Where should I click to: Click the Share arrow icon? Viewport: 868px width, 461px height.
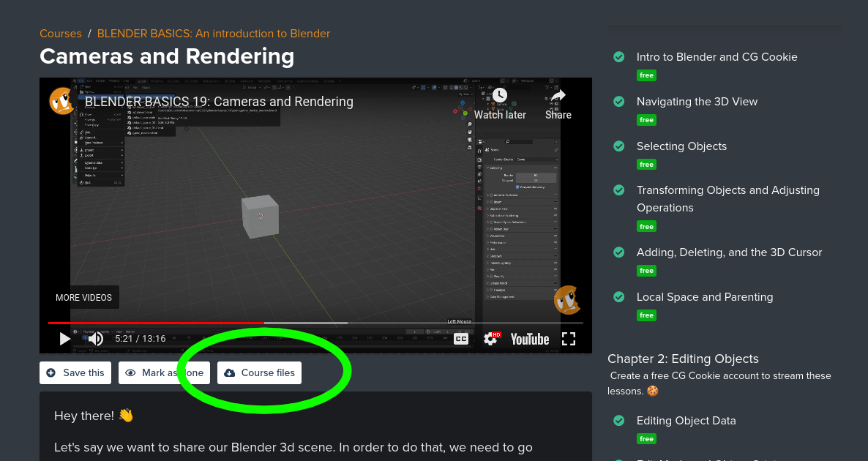[x=558, y=97]
